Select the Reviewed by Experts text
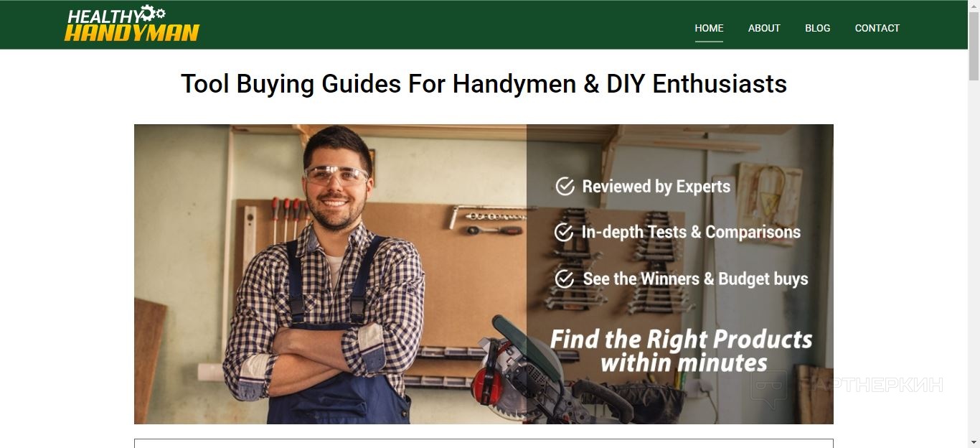This screenshot has width=980, height=448. click(x=656, y=187)
